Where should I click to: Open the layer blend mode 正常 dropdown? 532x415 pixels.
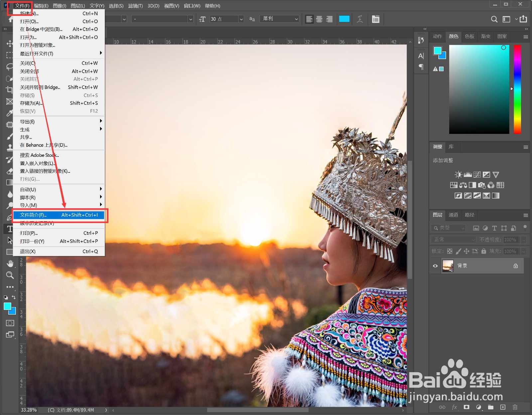454,240
